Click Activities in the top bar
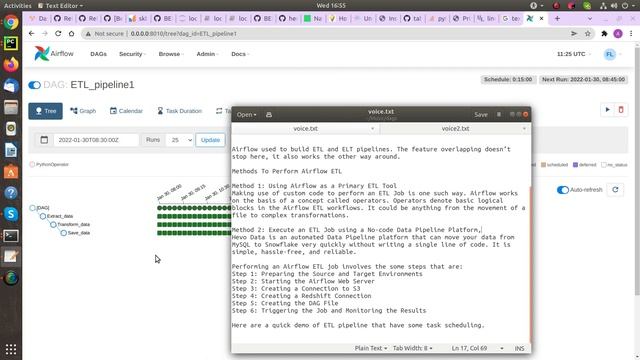 tap(18, 6)
